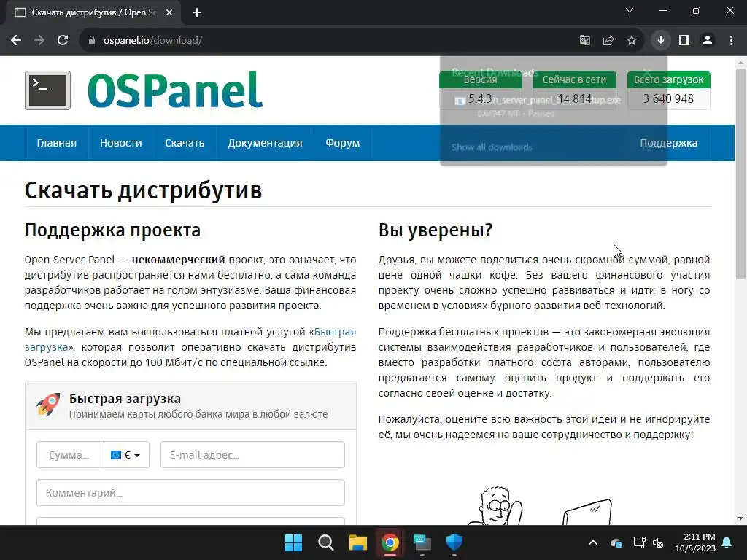Viewport: 747px width, 560px height.
Task: Click the Версия 5.4.3 badge
Action: click(x=480, y=90)
